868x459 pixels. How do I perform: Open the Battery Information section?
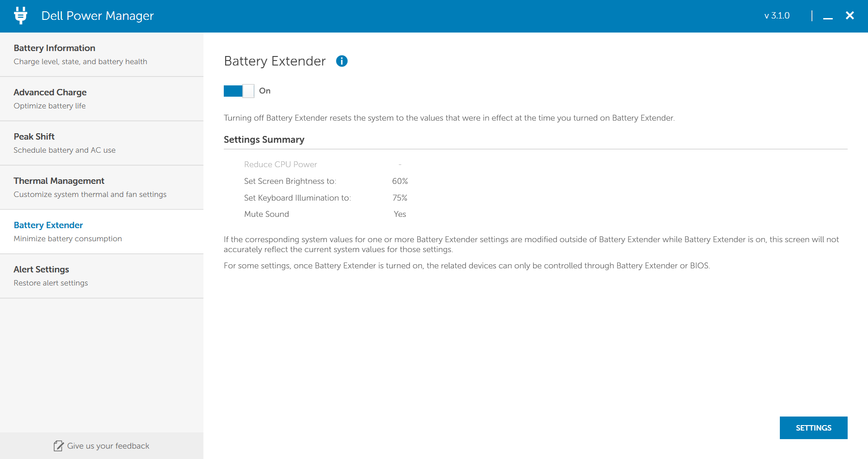pyautogui.click(x=102, y=54)
